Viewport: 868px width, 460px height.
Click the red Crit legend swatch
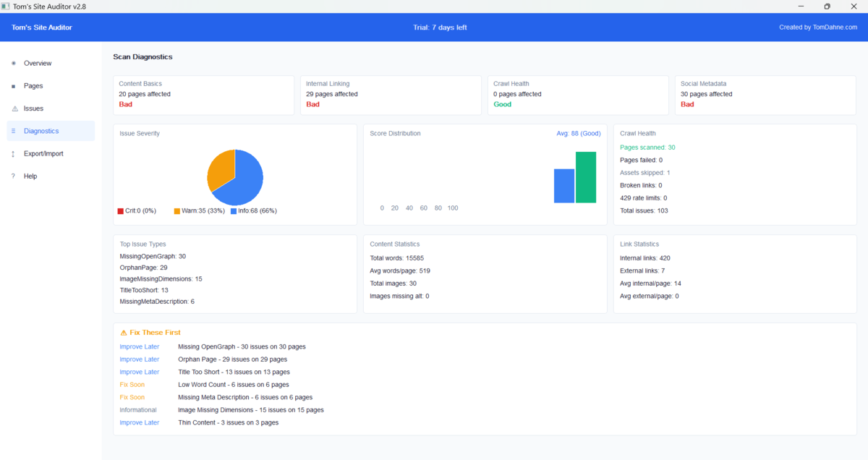122,210
